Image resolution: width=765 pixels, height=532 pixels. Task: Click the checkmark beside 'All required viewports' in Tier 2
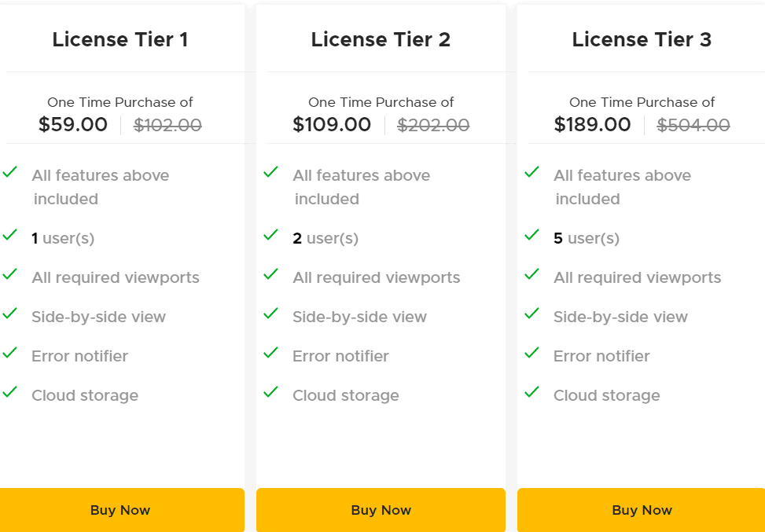click(x=272, y=275)
